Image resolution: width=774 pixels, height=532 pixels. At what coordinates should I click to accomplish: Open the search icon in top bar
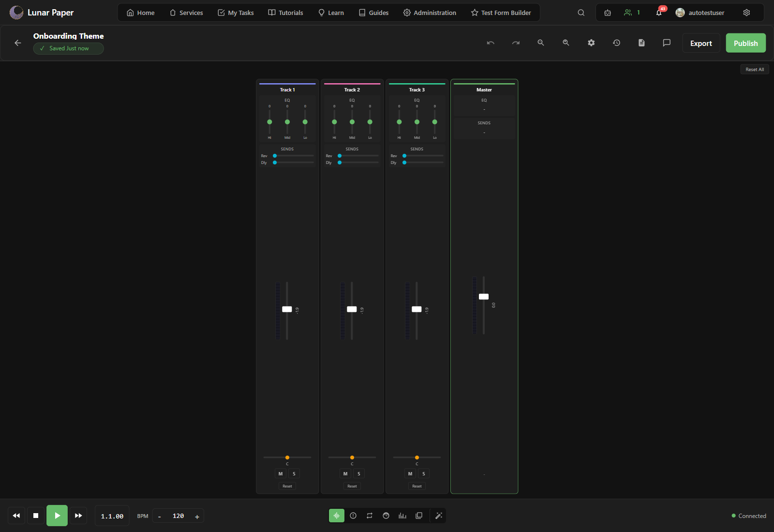581,13
